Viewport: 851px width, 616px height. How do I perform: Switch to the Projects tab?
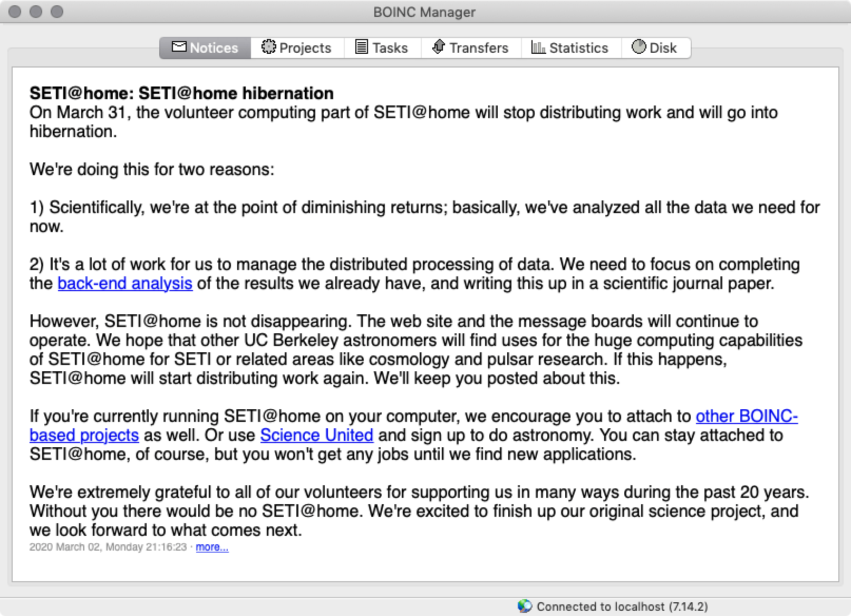[297, 48]
